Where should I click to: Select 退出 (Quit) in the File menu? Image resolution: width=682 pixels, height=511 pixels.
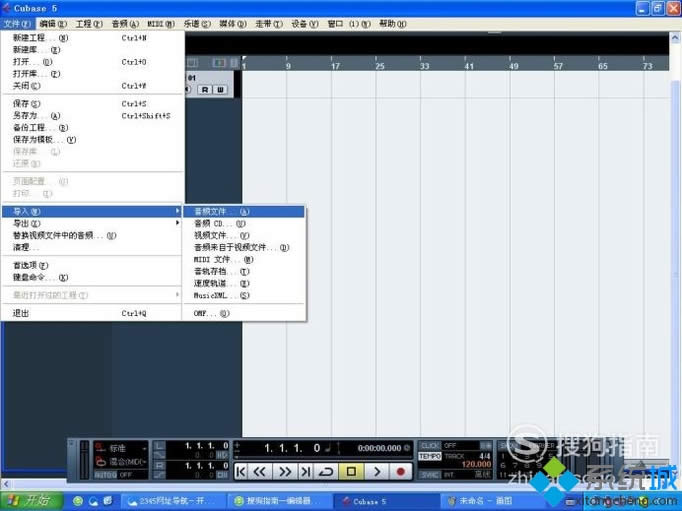point(91,313)
